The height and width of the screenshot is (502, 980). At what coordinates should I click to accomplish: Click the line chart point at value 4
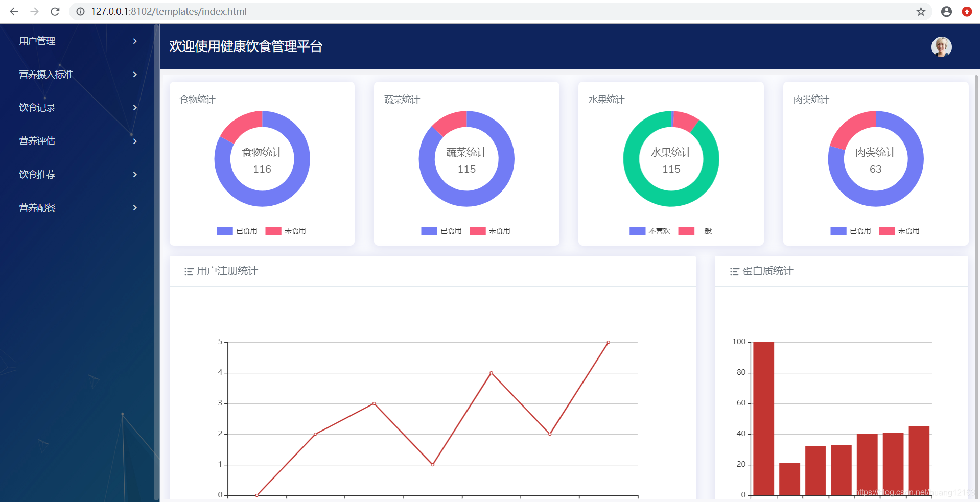(491, 373)
